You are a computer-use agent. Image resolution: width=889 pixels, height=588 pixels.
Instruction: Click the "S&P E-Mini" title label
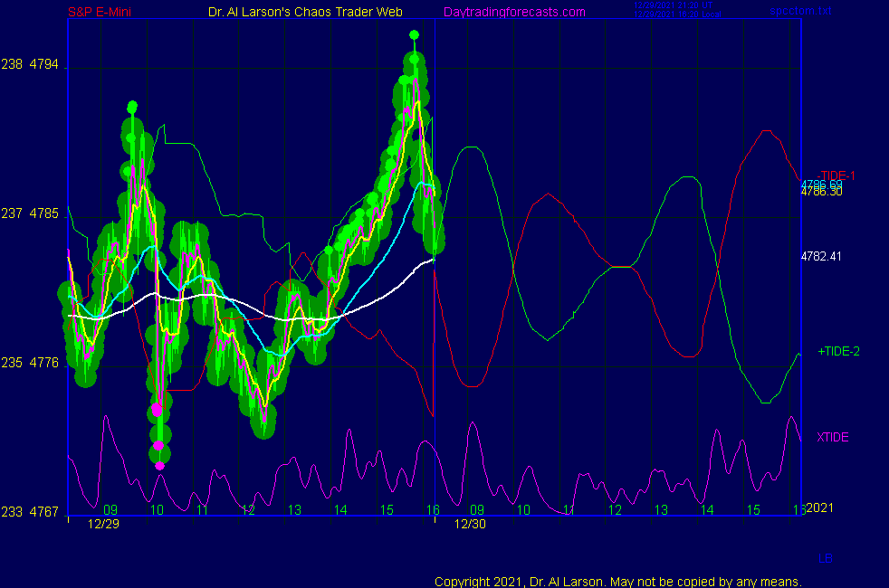100,12
